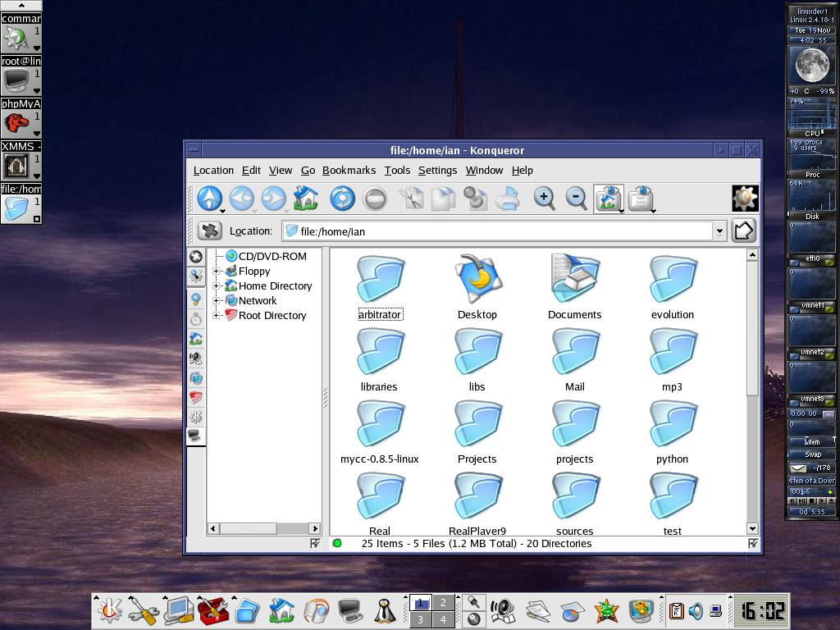Click the Copy icon in the toolbar
Viewport: 840px width, 630px height.
tap(444, 198)
